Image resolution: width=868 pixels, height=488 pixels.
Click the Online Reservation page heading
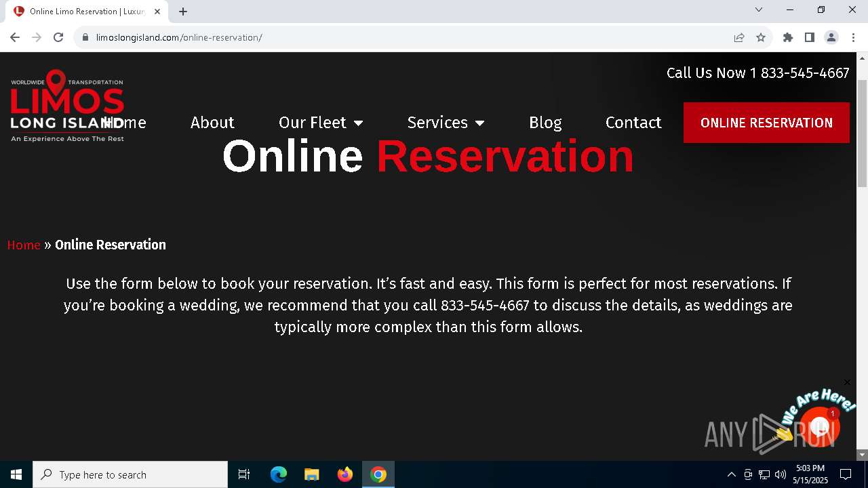click(x=428, y=157)
